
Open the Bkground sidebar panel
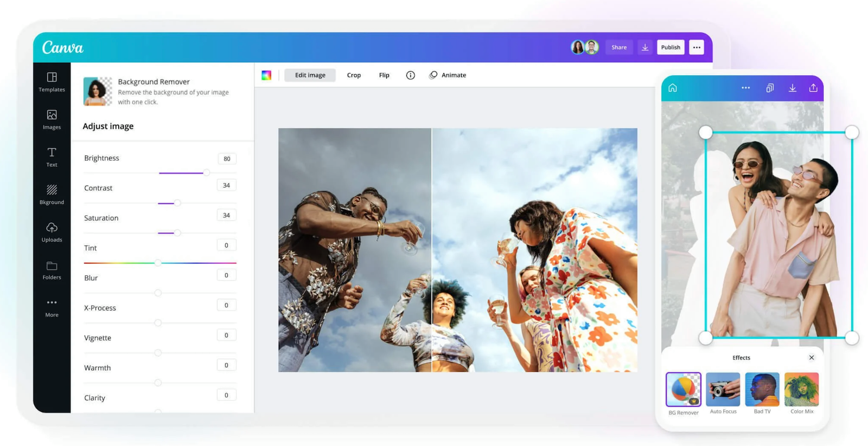(52, 194)
